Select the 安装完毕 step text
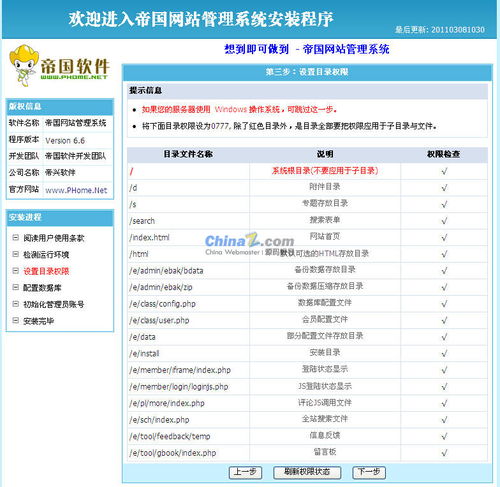 [x=38, y=321]
